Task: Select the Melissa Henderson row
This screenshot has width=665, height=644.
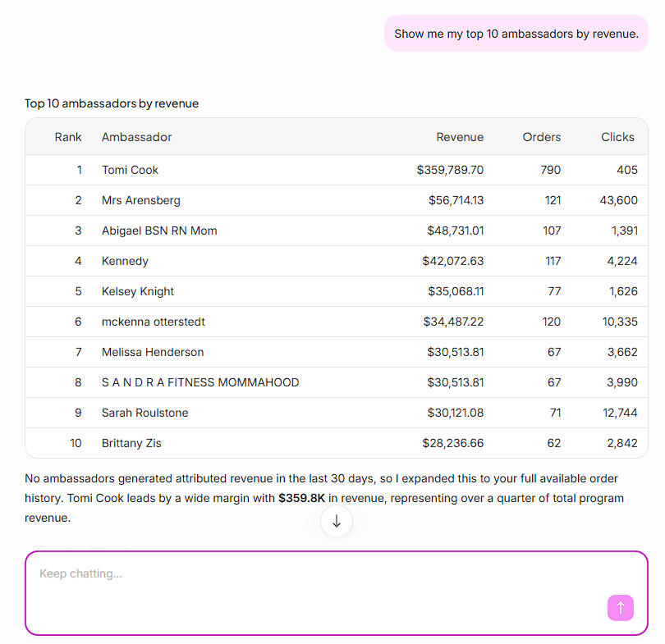Action: pos(337,352)
